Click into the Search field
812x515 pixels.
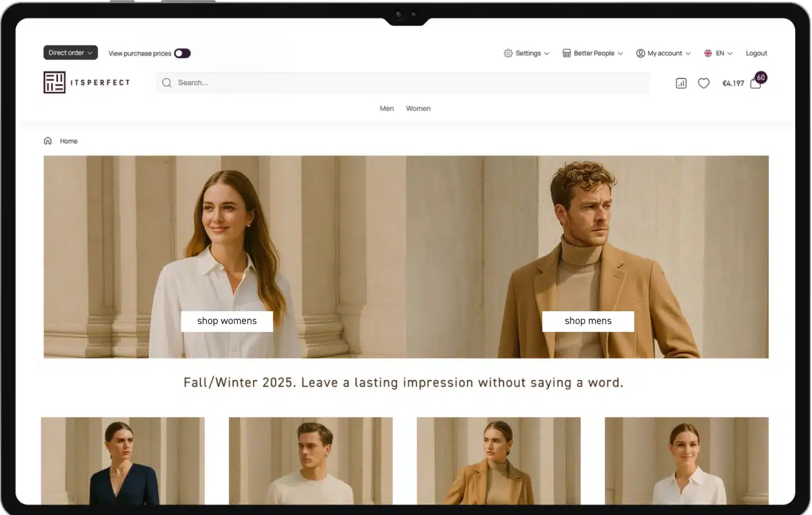(x=403, y=83)
